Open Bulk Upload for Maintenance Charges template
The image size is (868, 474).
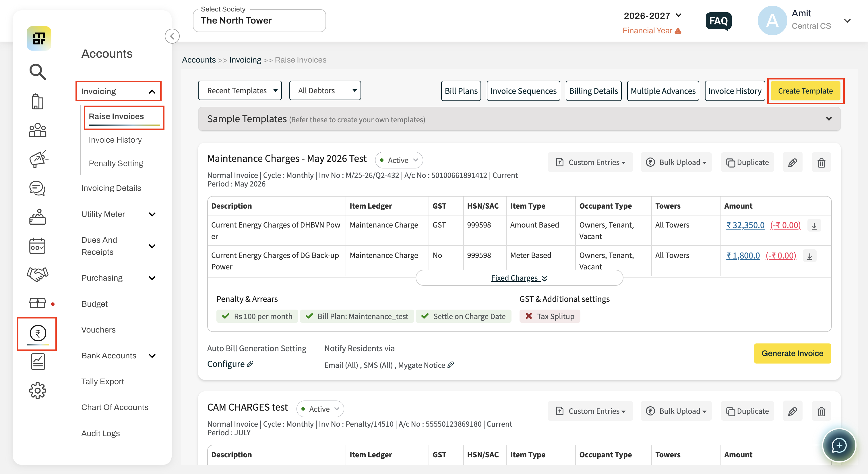[x=676, y=162]
